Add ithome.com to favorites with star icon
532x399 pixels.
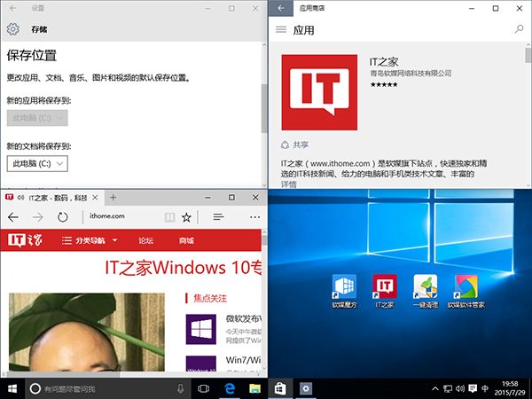coord(186,216)
